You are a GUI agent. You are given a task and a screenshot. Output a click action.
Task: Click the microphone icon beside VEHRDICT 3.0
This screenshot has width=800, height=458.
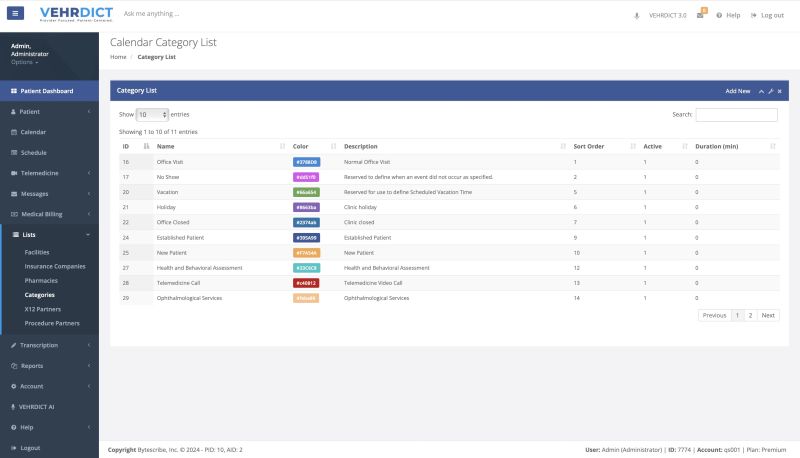point(637,15)
